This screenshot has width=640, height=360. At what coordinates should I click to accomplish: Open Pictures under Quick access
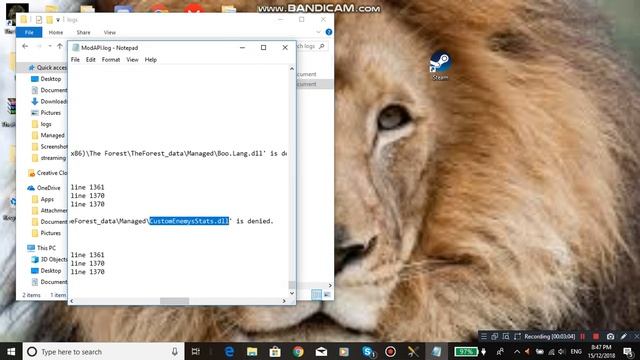tap(46, 113)
